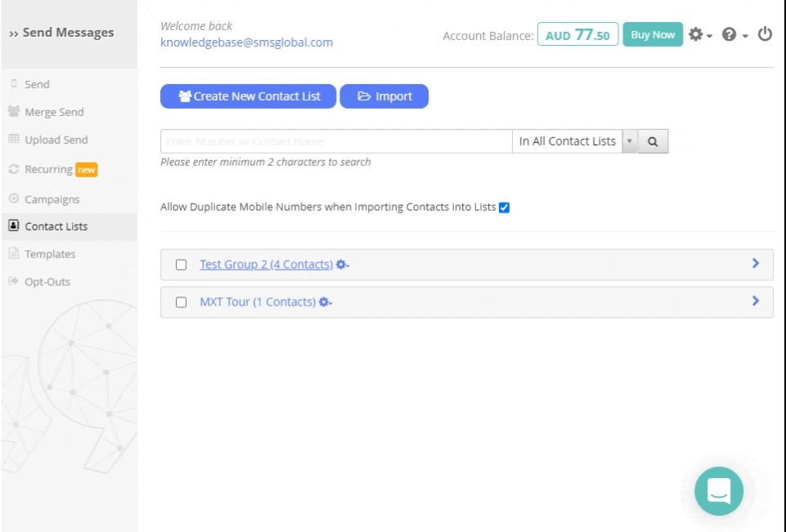Focus the number or contact name search field
Viewport: 786px width, 532px height.
pos(336,141)
